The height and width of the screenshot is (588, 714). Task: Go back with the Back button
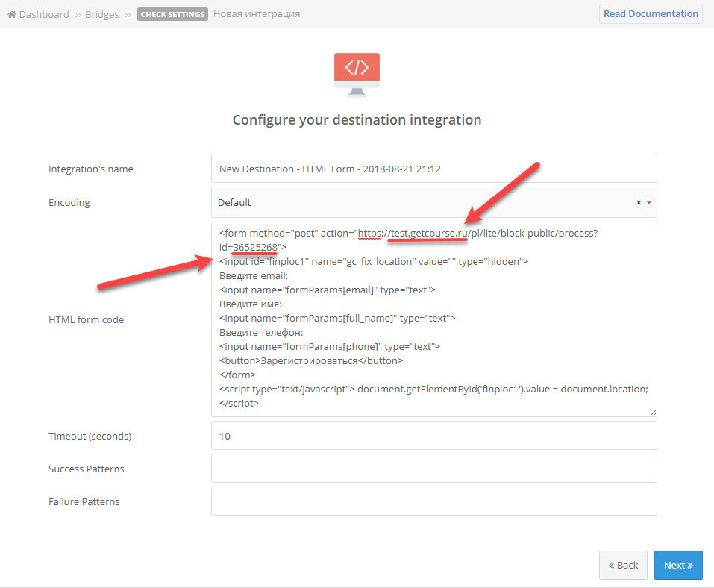coord(623,565)
